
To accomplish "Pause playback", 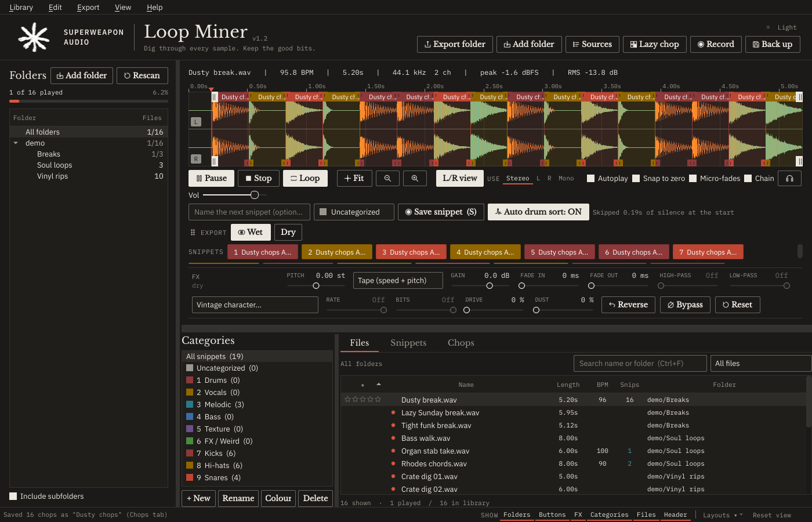I will [x=212, y=179].
